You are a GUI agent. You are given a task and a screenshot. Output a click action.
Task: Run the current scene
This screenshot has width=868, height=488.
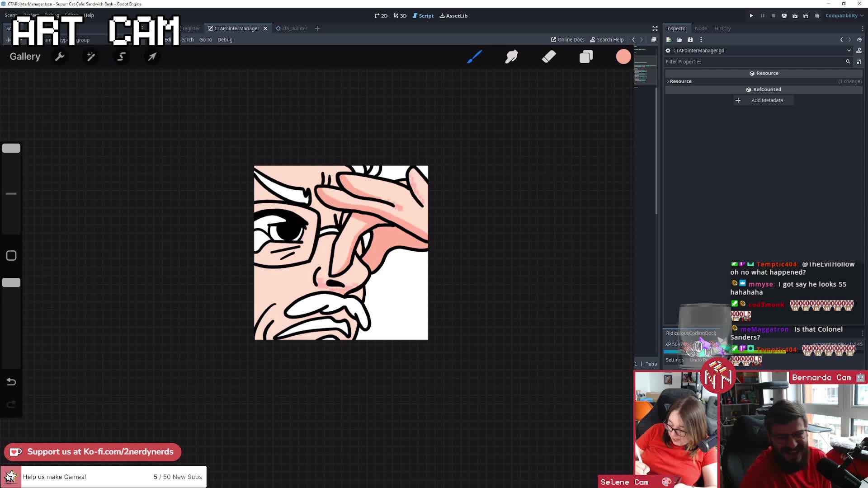pos(795,16)
